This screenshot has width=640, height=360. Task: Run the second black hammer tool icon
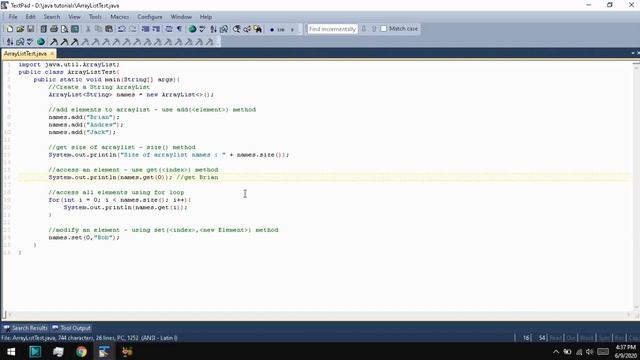click(64, 42)
